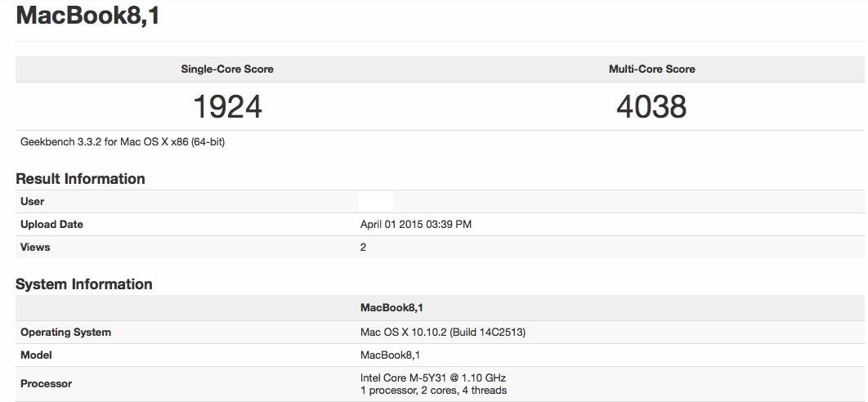Click the MacBook8,1 value in Model row

(390, 355)
